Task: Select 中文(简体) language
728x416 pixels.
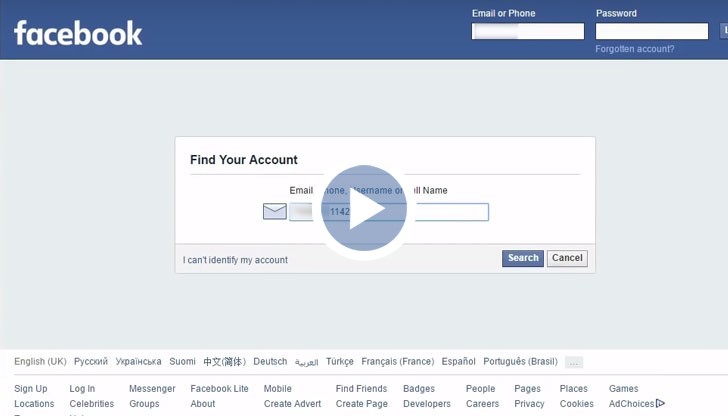Action: (224, 361)
